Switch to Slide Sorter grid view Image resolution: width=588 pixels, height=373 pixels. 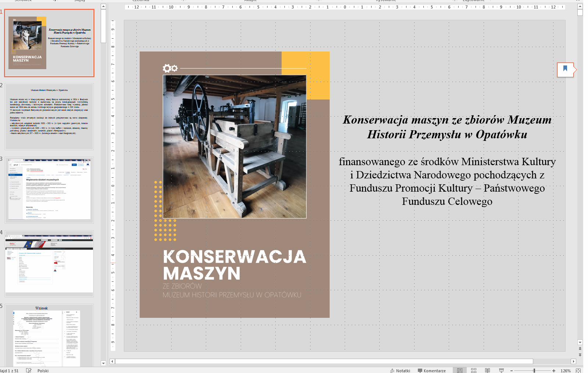point(473,370)
